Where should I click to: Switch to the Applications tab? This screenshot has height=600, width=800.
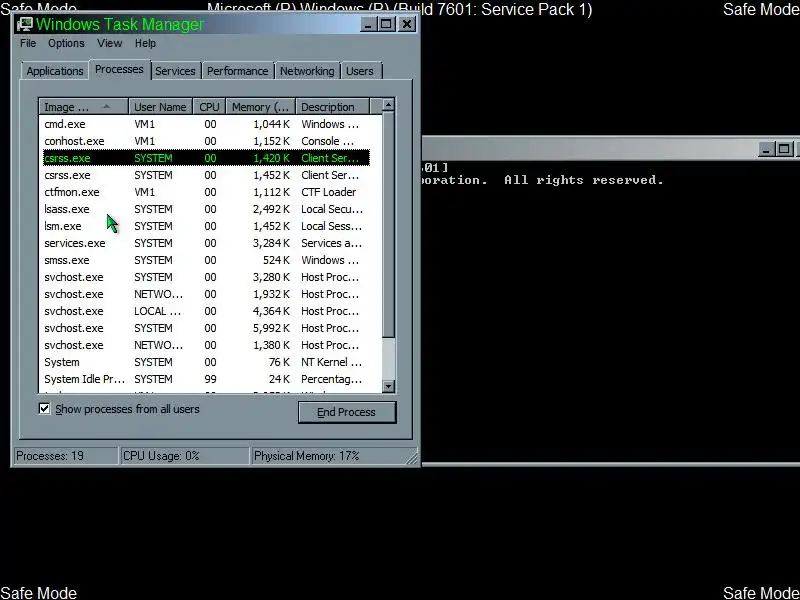pyautogui.click(x=55, y=71)
